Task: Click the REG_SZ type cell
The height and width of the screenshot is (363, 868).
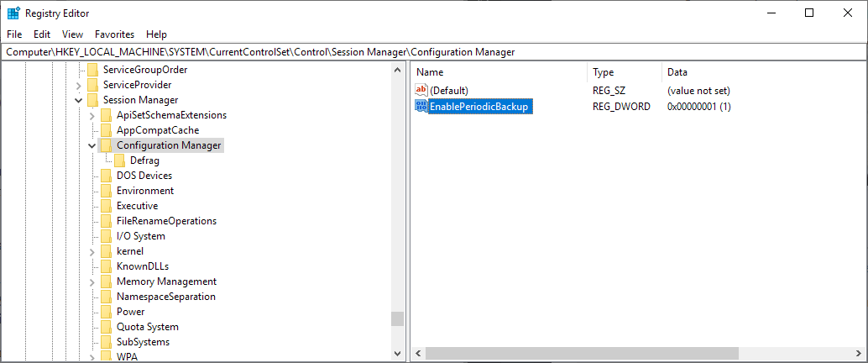Action: point(608,91)
